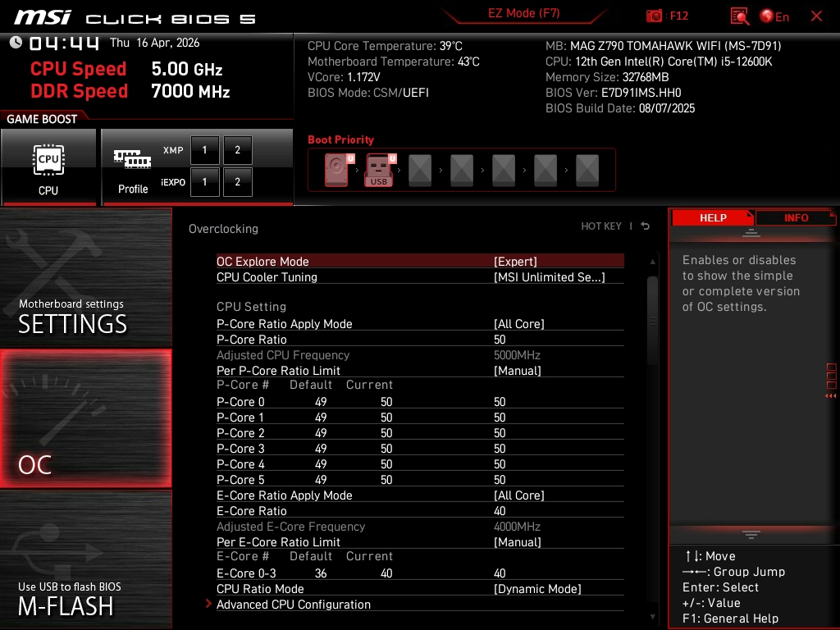Edit the E-Core Ratio value 40

[x=420, y=510]
